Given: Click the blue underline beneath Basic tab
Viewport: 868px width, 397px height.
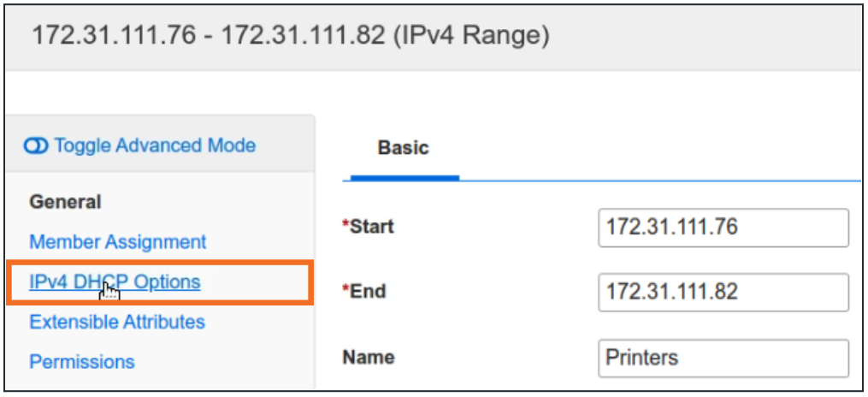Looking at the screenshot, I should (404, 178).
